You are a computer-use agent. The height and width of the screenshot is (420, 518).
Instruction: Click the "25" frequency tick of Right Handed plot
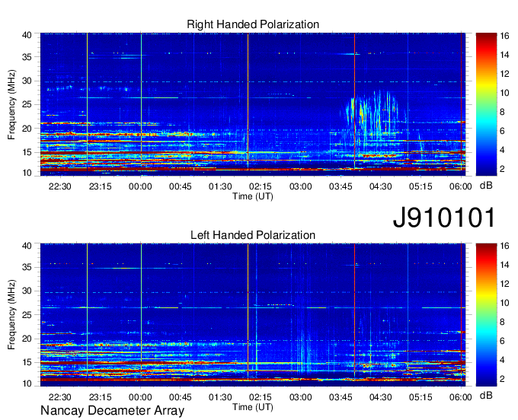pos(27,104)
